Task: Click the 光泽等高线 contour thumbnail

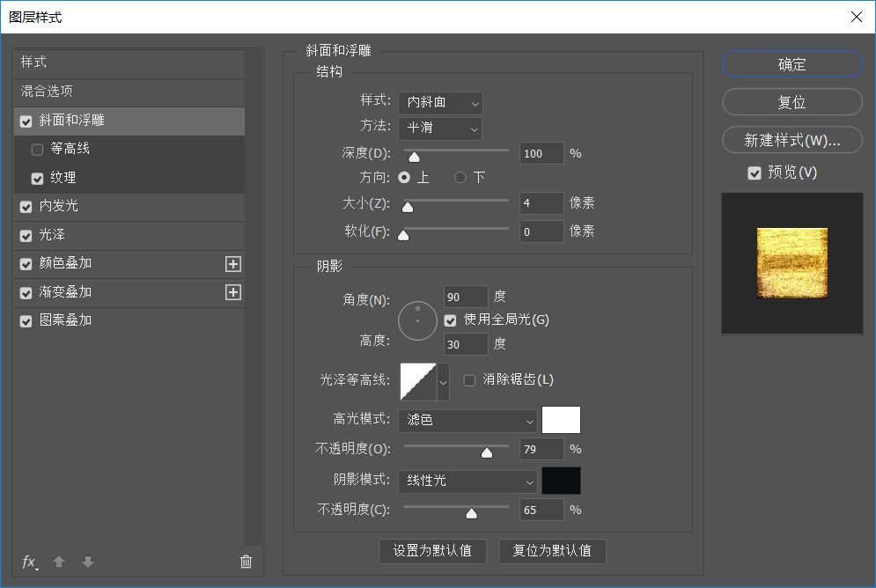Action: coord(418,381)
